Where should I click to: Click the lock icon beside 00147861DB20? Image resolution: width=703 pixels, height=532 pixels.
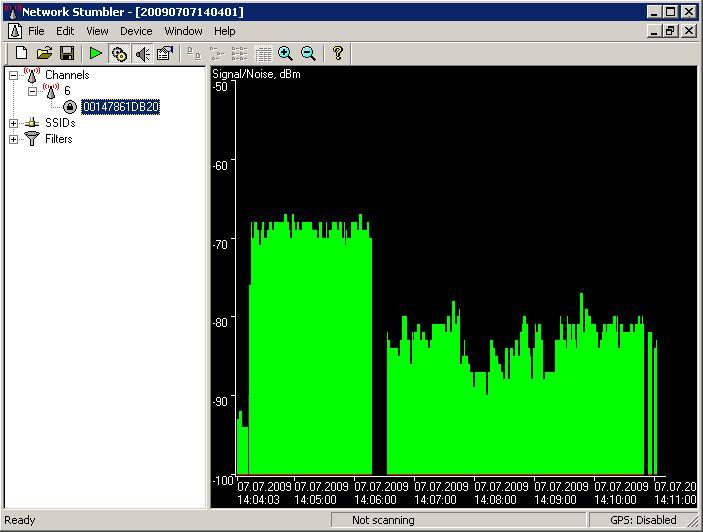69,107
